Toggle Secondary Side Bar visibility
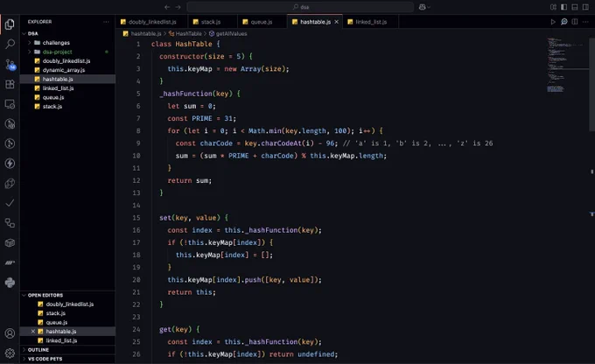 point(585,7)
